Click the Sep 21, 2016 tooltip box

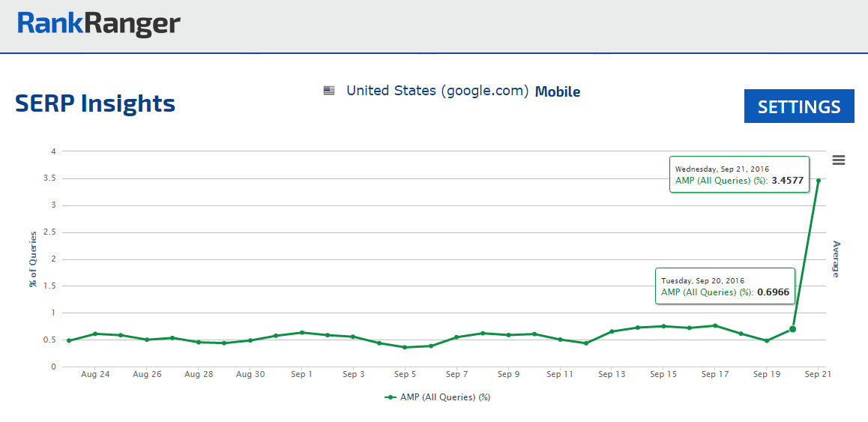point(738,174)
